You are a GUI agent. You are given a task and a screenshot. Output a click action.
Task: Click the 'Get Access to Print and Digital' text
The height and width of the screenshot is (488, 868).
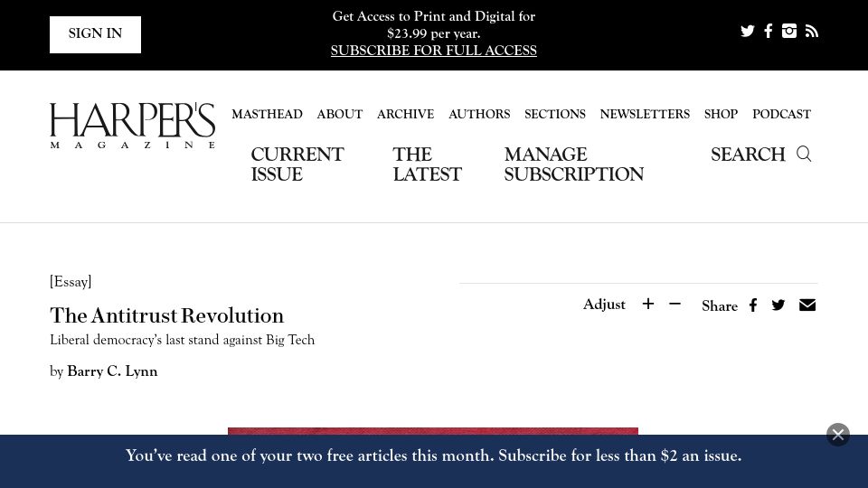pyautogui.click(x=433, y=25)
